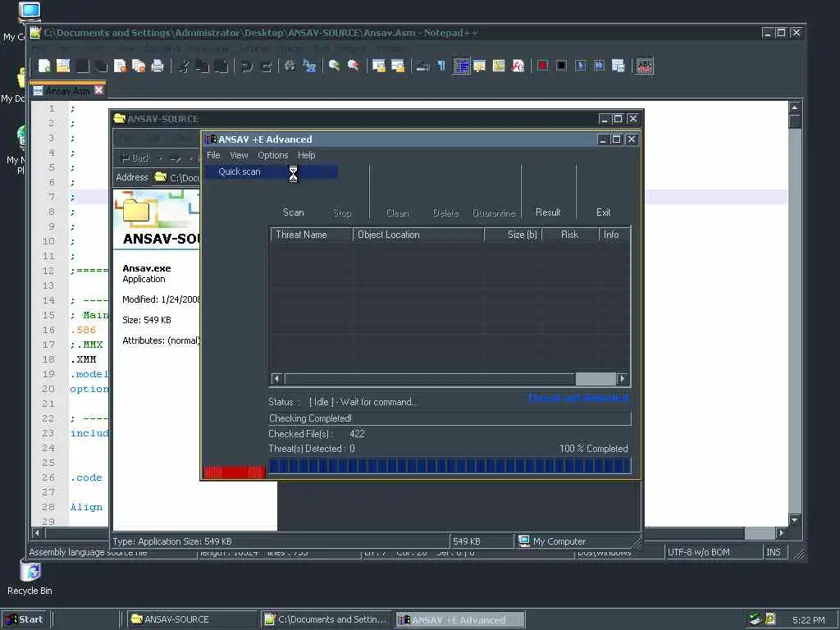Click INS indicator in Notepad++ status bar

pyautogui.click(x=774, y=552)
